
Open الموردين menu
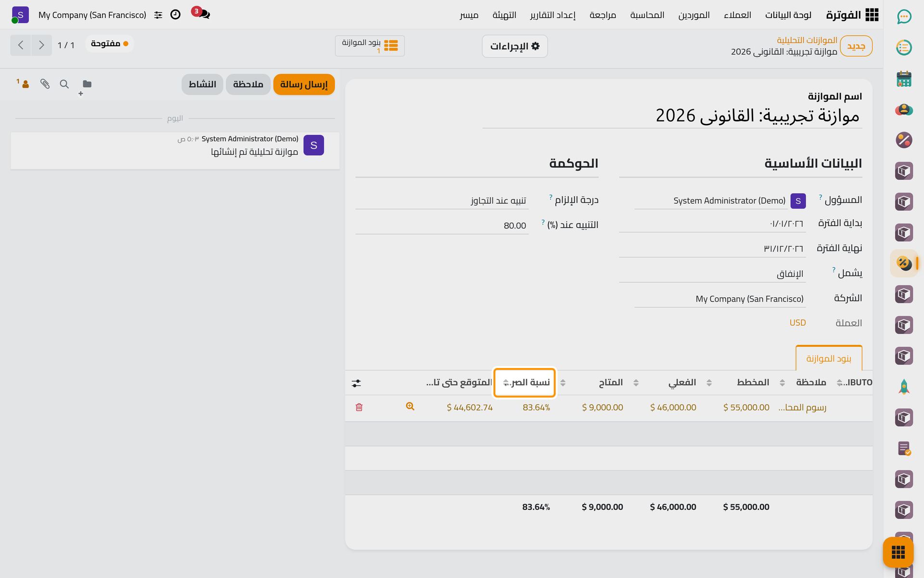(x=694, y=15)
